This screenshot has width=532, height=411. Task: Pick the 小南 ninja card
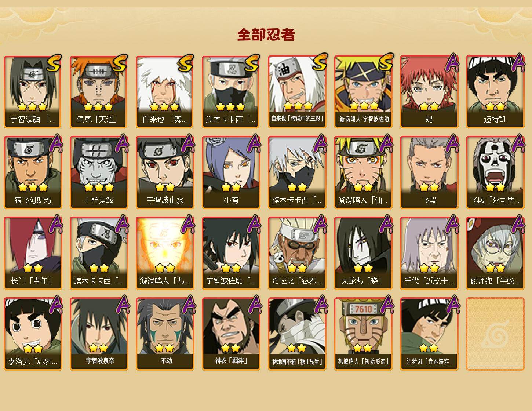tap(231, 172)
